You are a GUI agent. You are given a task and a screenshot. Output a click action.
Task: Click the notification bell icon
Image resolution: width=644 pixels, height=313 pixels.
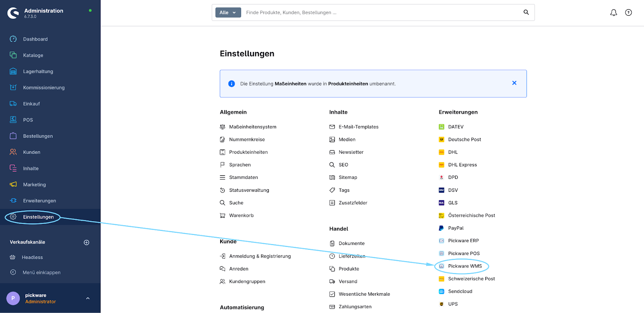coord(613,12)
